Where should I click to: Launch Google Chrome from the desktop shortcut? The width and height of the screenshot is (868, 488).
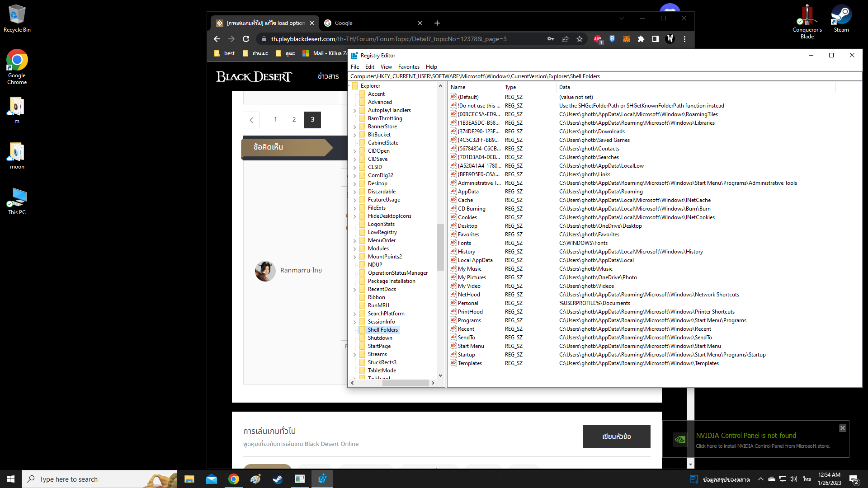click(x=17, y=67)
